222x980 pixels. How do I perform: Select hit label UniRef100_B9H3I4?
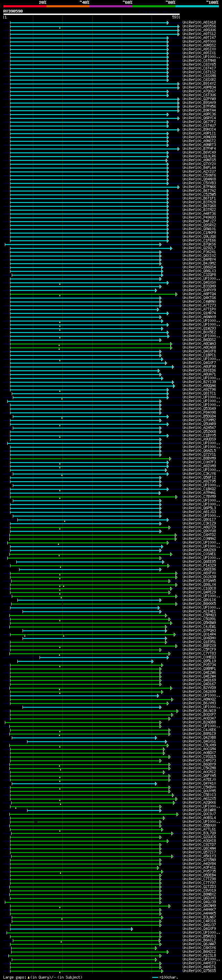pos(199,130)
